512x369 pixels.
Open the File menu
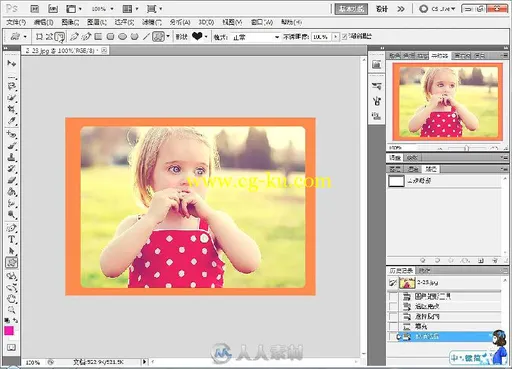tap(16, 22)
